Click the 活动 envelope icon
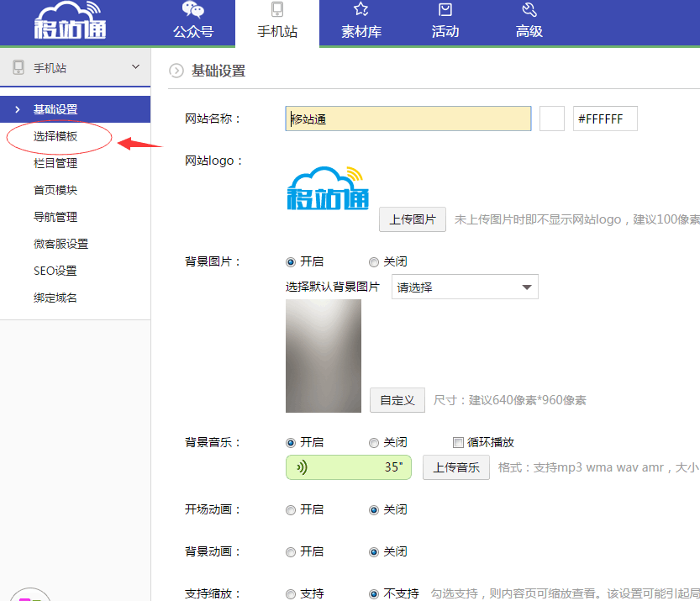Screen dimensions: 700x601 click(x=445, y=11)
